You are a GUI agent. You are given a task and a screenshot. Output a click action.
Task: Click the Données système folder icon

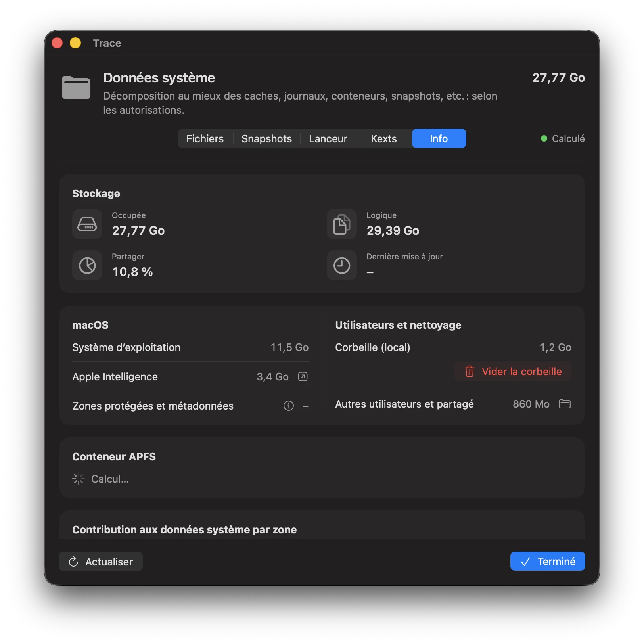[x=76, y=87]
